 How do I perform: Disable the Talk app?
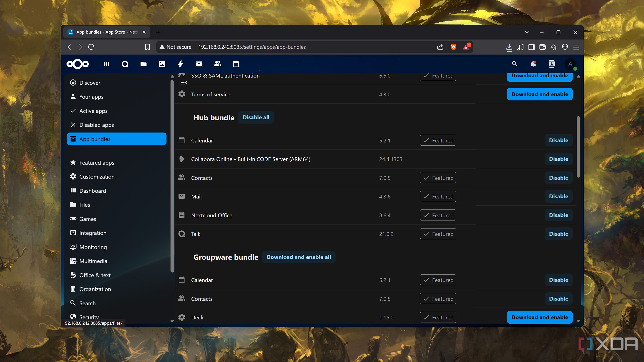(558, 234)
